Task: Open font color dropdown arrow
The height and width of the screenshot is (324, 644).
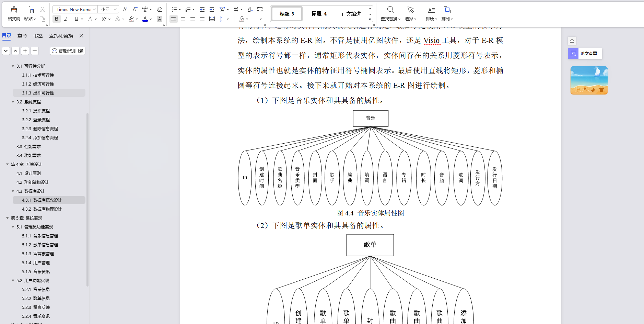Action: (151, 19)
